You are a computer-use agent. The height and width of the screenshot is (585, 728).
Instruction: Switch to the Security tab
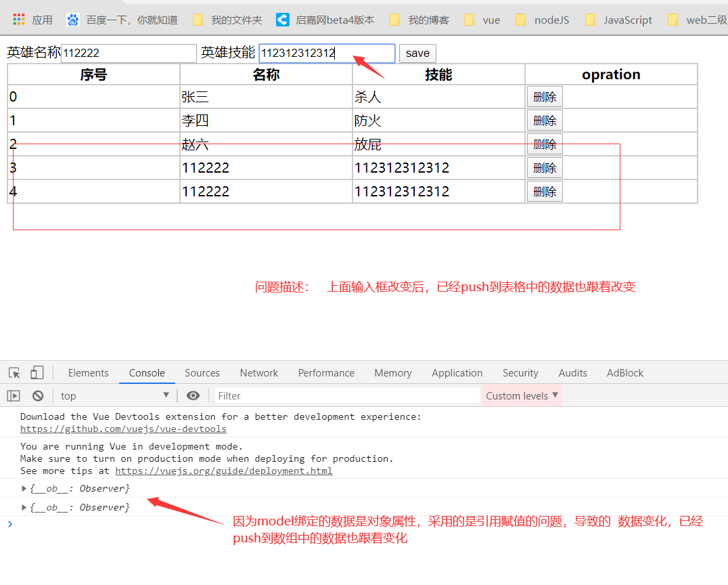pos(520,372)
